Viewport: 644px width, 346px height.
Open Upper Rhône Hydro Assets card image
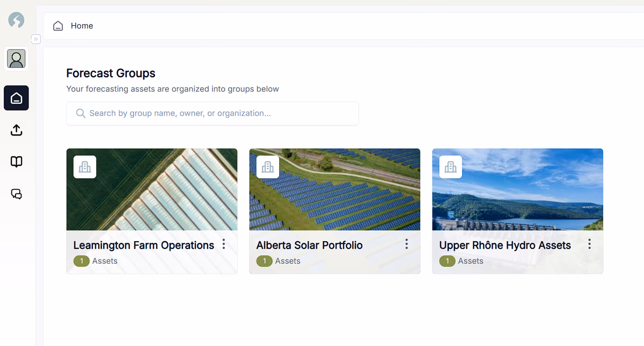tap(518, 190)
